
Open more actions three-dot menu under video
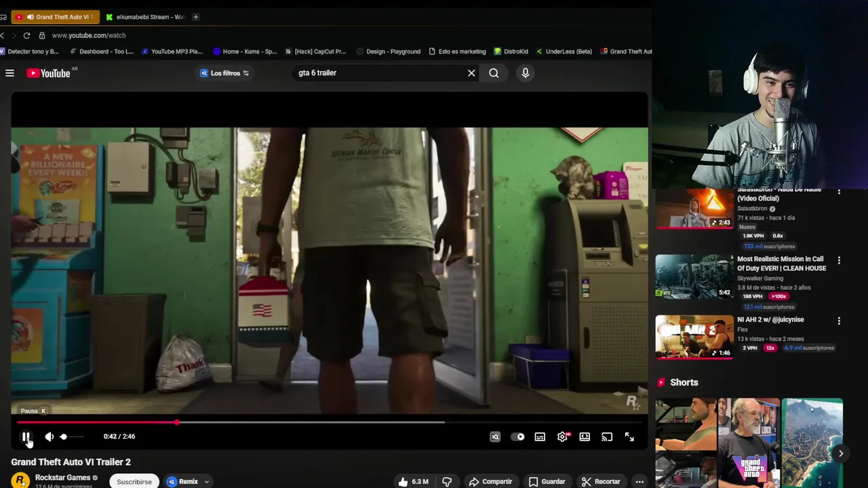639,481
